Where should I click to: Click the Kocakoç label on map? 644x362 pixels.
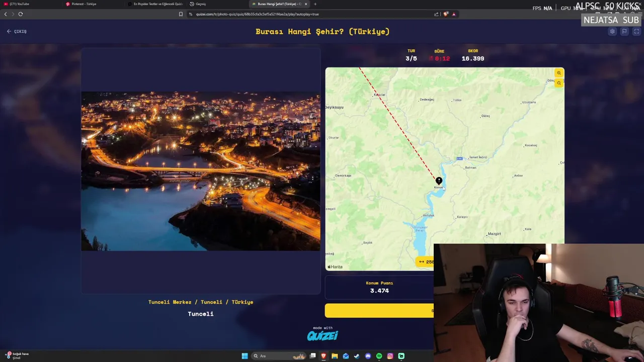531,145
